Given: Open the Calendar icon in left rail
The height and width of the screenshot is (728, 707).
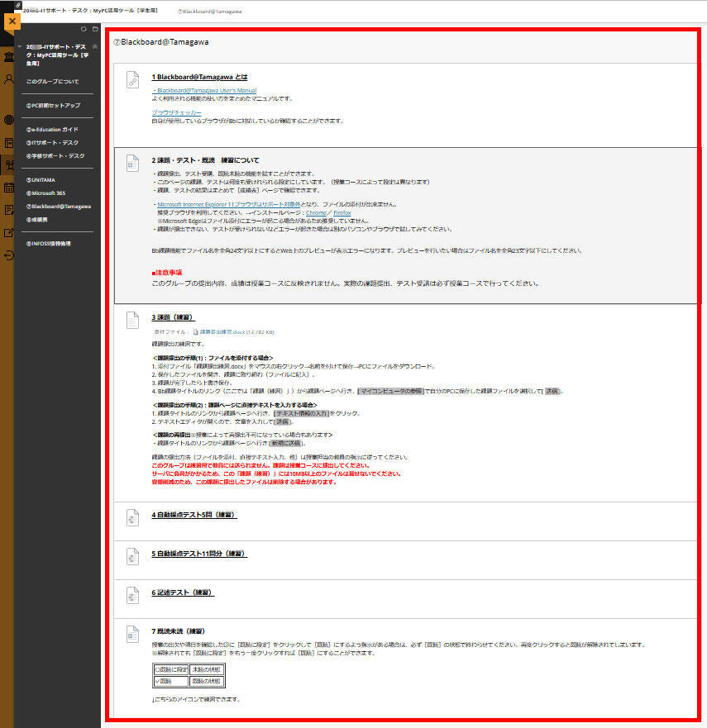Looking at the screenshot, I should pos(9,188).
